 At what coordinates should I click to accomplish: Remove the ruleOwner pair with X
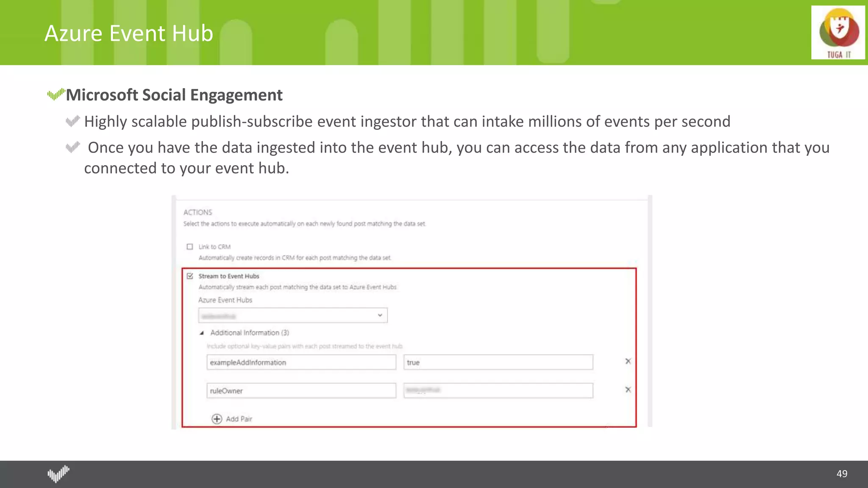[x=628, y=390]
